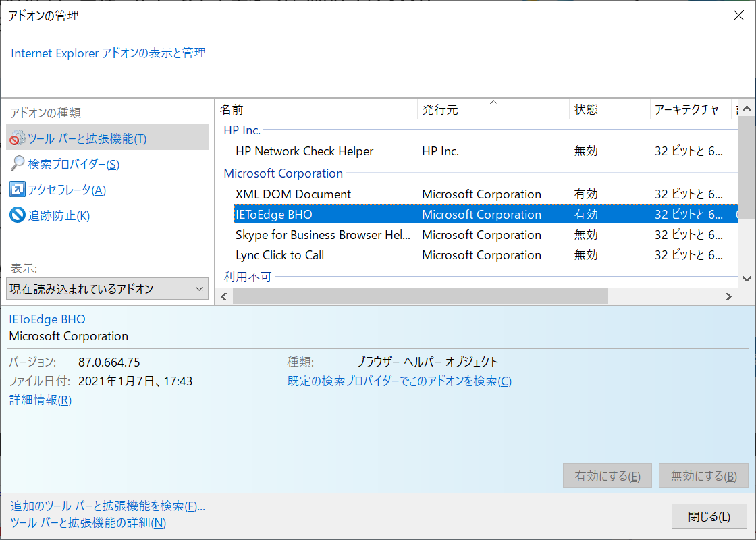This screenshot has height=540, width=756.
Task: Open 詳細情報(R) link
Action: [40, 400]
